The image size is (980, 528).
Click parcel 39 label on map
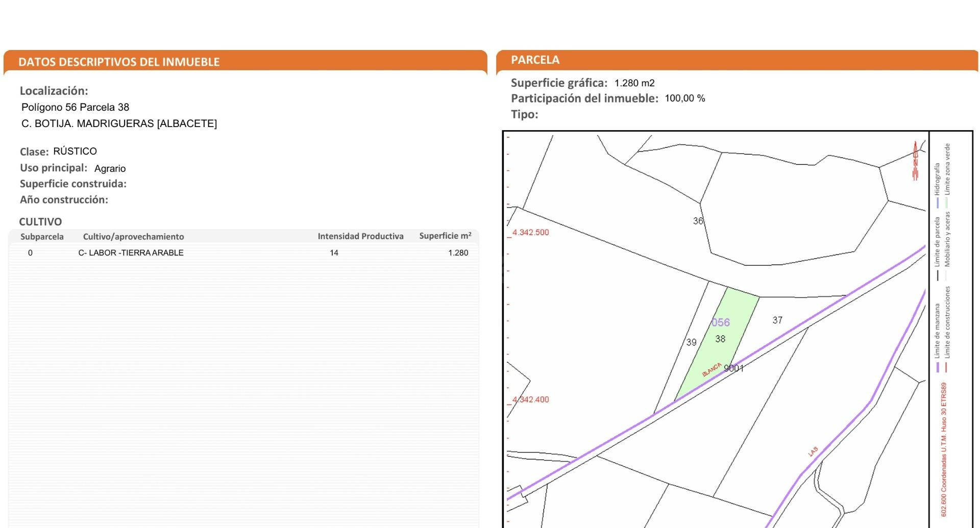pos(692,342)
